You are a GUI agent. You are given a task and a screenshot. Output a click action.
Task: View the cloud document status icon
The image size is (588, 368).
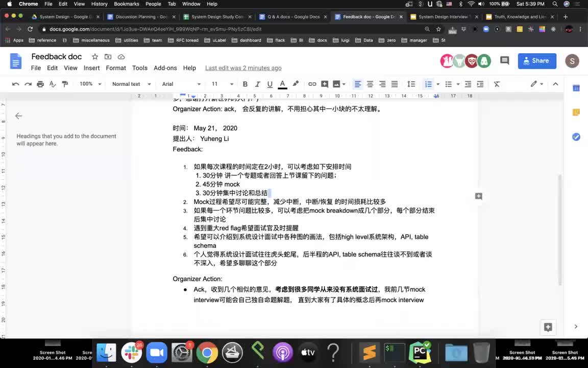tap(121, 57)
